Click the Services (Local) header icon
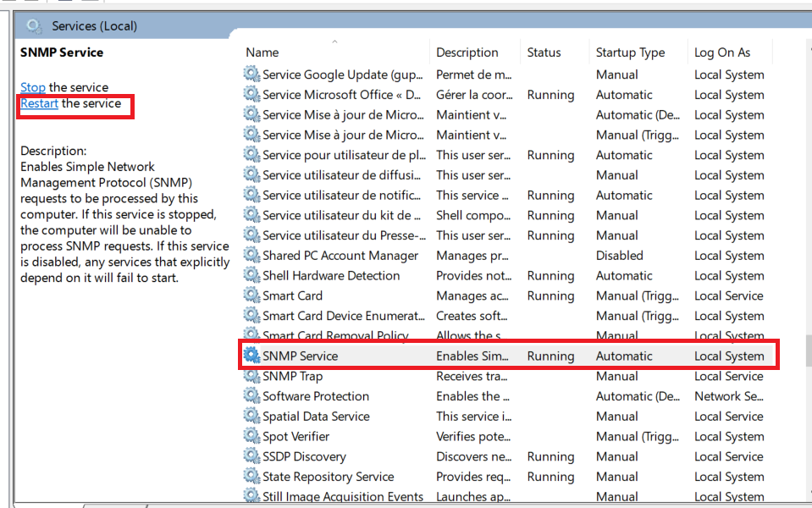 pyautogui.click(x=34, y=26)
